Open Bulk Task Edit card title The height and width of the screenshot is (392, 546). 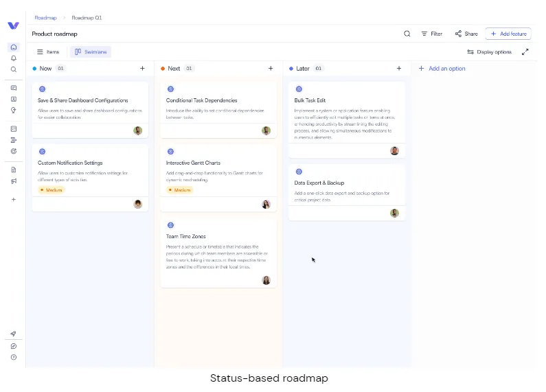(310, 100)
